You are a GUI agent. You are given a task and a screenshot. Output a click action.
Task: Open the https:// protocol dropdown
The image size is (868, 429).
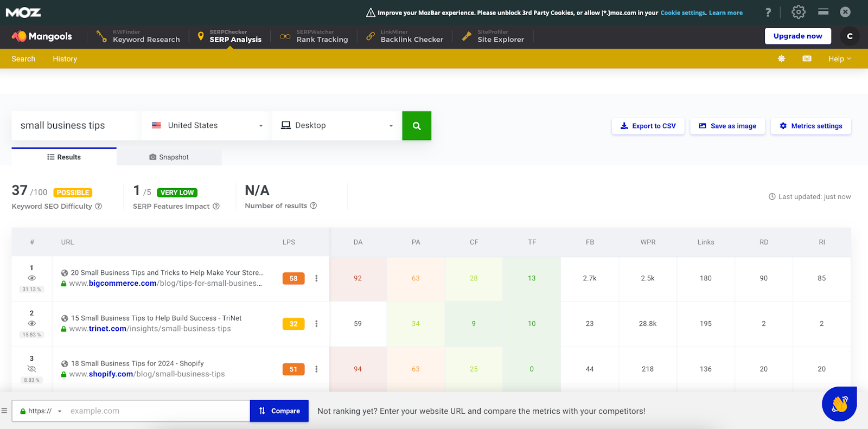(41, 411)
